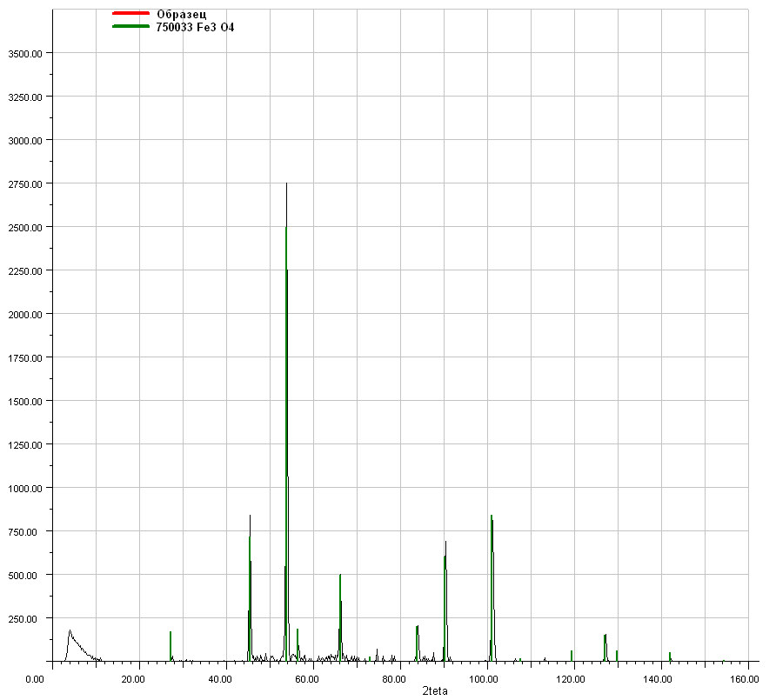Click the green 750033 Fe3 O4 legend line

click(x=130, y=26)
